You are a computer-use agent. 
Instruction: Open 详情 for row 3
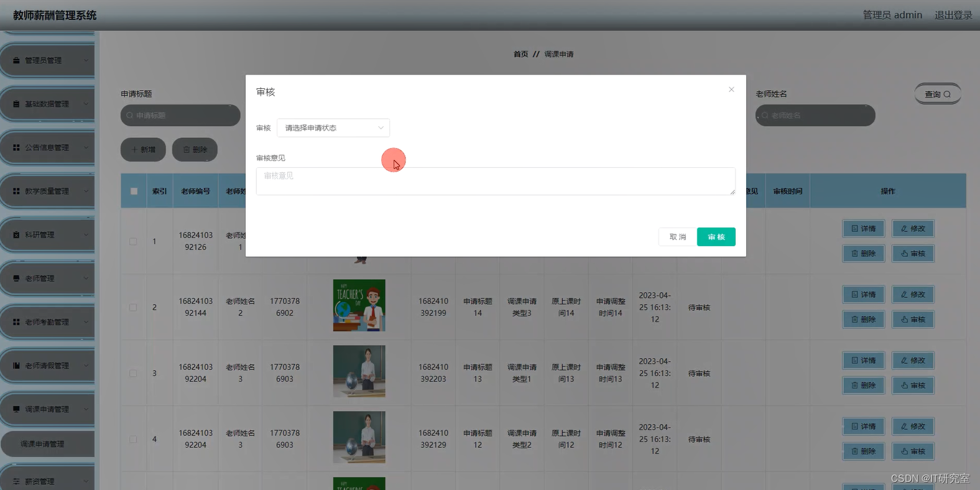[864, 360]
